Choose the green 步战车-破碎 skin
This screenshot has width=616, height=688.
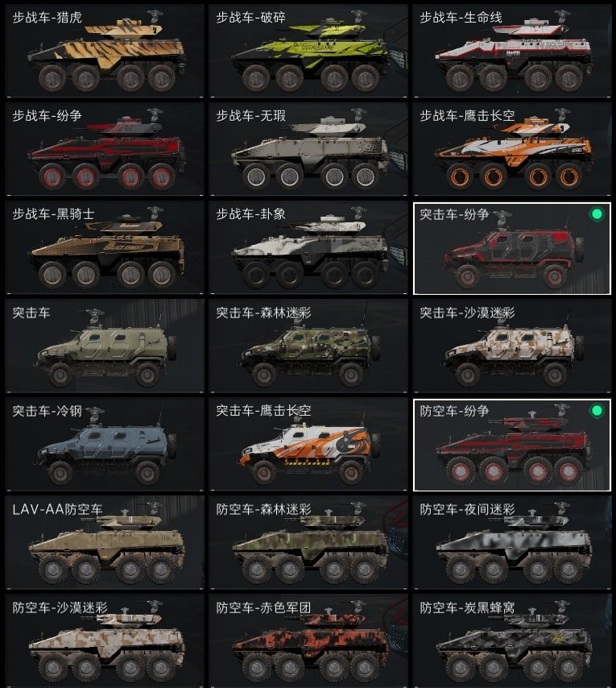308,51
